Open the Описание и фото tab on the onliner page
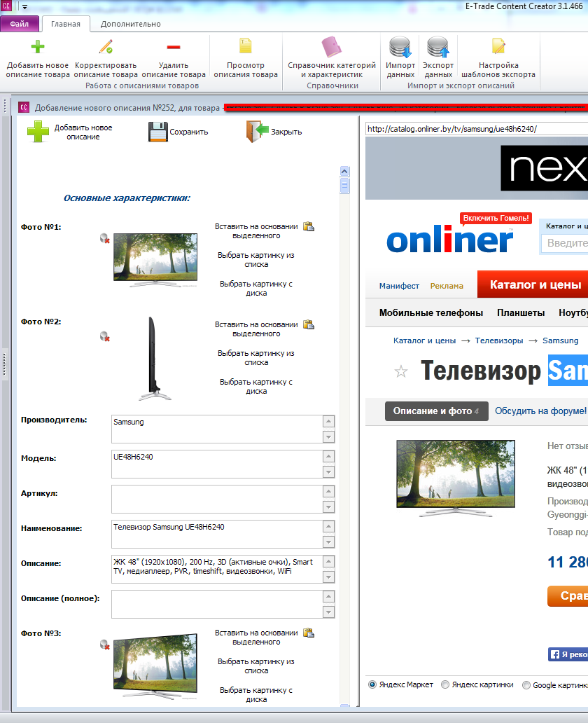 436,411
